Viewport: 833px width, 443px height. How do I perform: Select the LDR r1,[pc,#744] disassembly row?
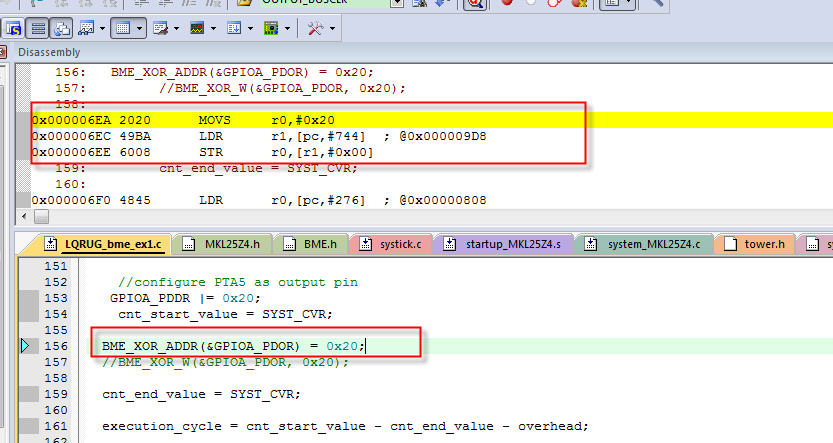(259, 137)
